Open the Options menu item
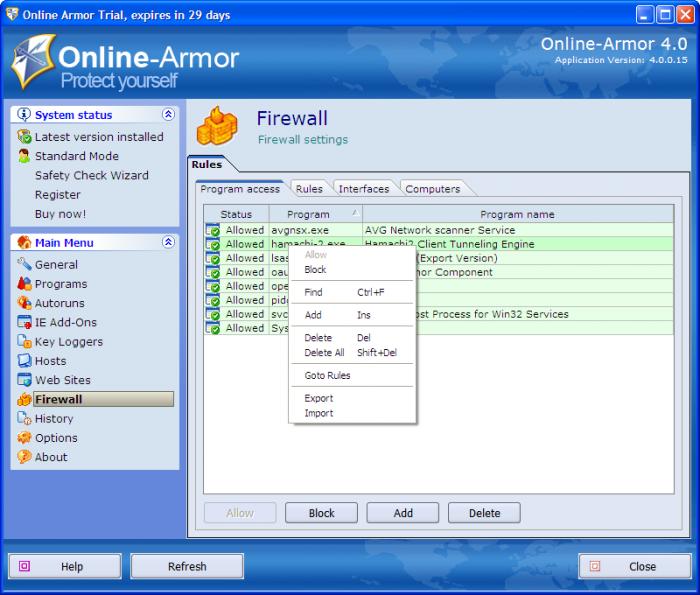The height and width of the screenshot is (595, 700). (56, 438)
